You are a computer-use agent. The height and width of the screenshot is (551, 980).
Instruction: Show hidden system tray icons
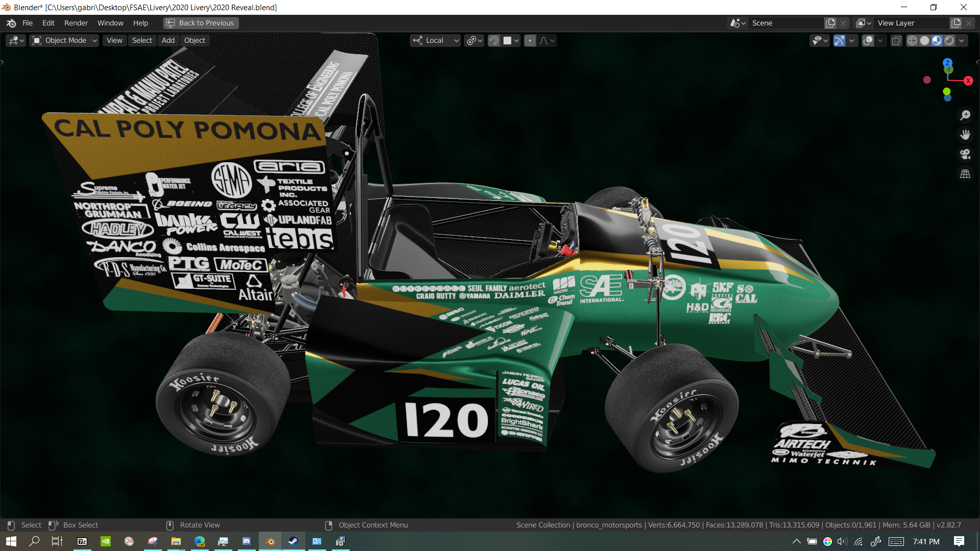pos(796,541)
